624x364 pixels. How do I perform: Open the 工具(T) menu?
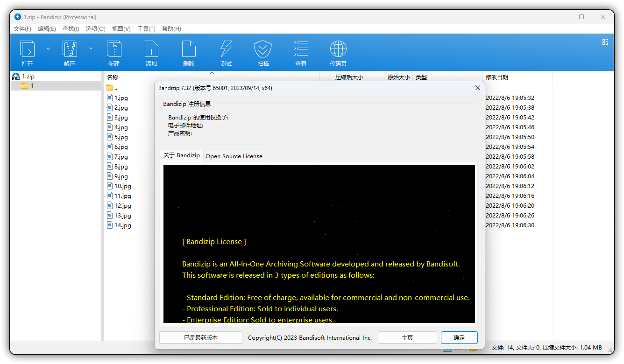[x=146, y=29]
